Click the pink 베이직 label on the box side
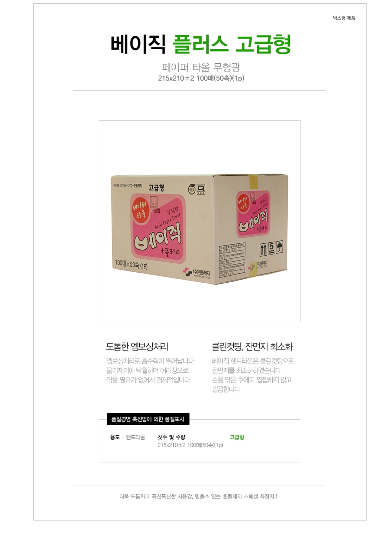 253,214
